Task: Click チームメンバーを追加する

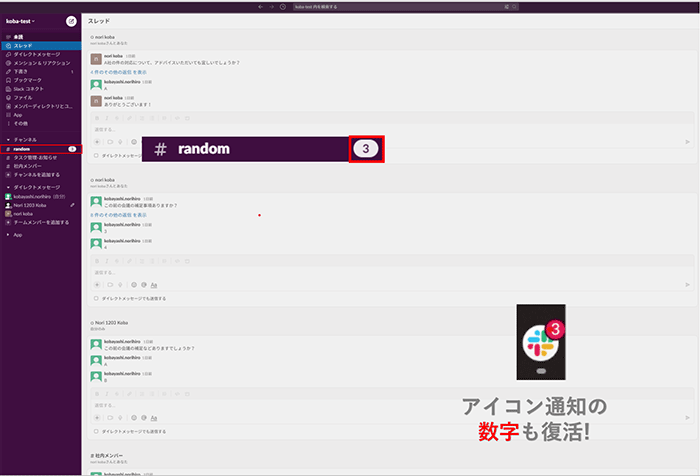Action: [41, 222]
